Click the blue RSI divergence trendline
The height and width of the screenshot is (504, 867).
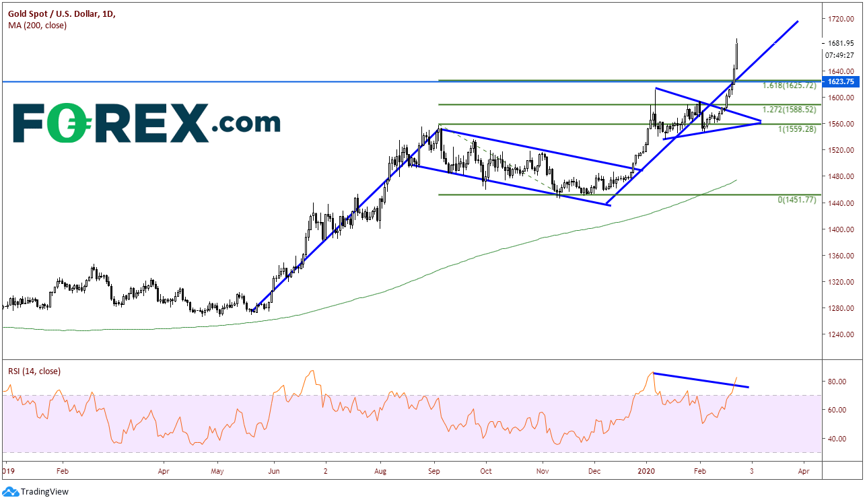(700, 380)
